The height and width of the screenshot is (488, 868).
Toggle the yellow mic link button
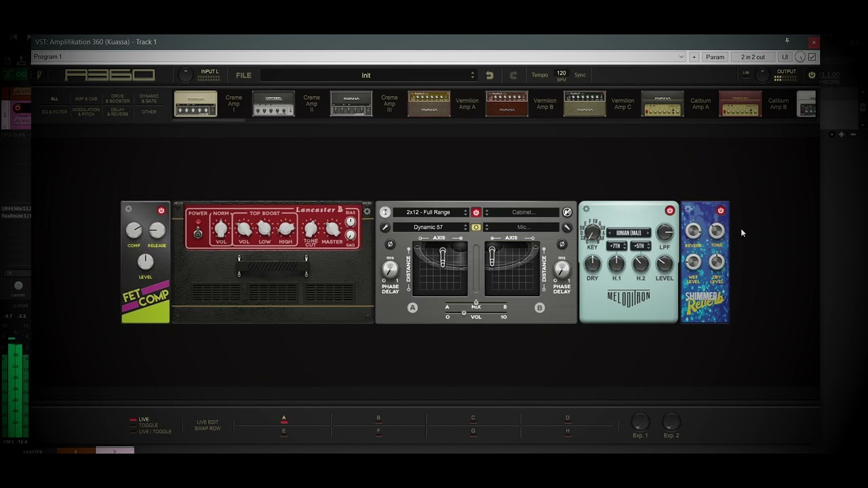coord(476,227)
